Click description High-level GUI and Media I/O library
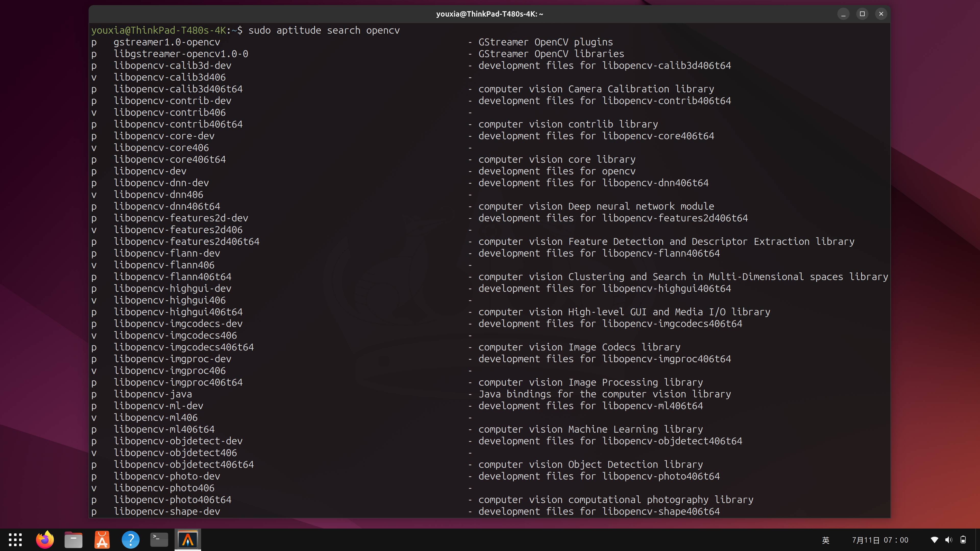The height and width of the screenshot is (551, 980). click(669, 312)
